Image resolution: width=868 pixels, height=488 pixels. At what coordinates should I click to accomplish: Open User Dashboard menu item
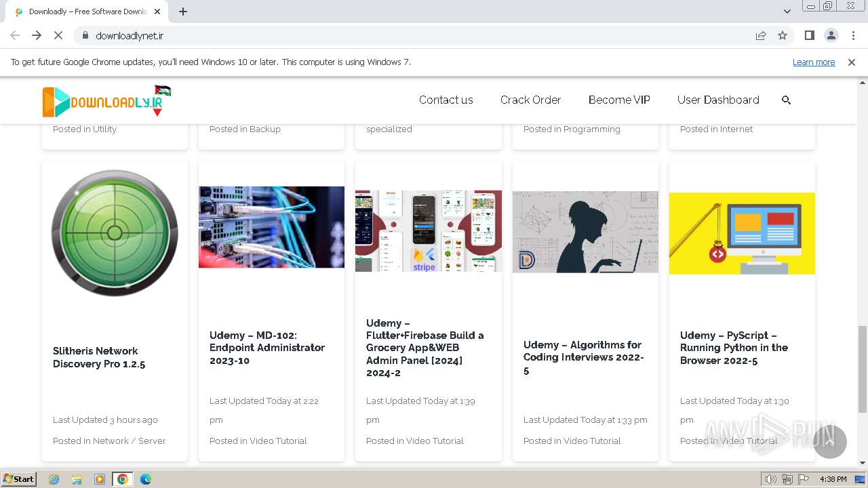(718, 100)
